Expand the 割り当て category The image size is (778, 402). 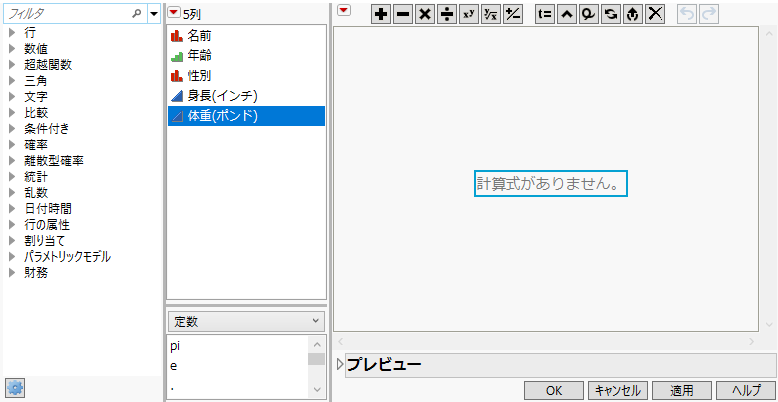pyautogui.click(x=12, y=241)
